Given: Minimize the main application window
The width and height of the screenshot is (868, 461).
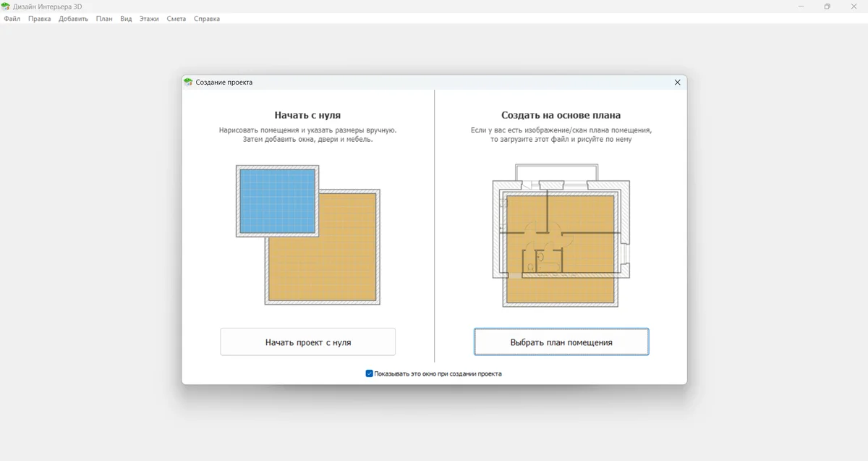Looking at the screenshot, I should [801, 7].
